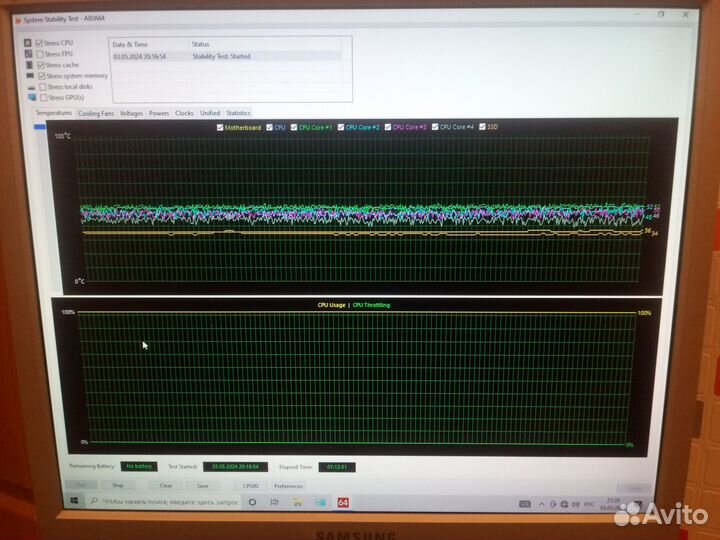The height and width of the screenshot is (540, 720).
Task: Open the Windows Start menu
Action: [x=74, y=501]
